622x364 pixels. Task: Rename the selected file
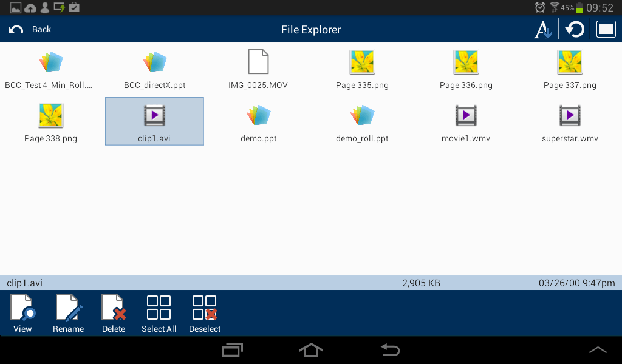click(x=68, y=313)
